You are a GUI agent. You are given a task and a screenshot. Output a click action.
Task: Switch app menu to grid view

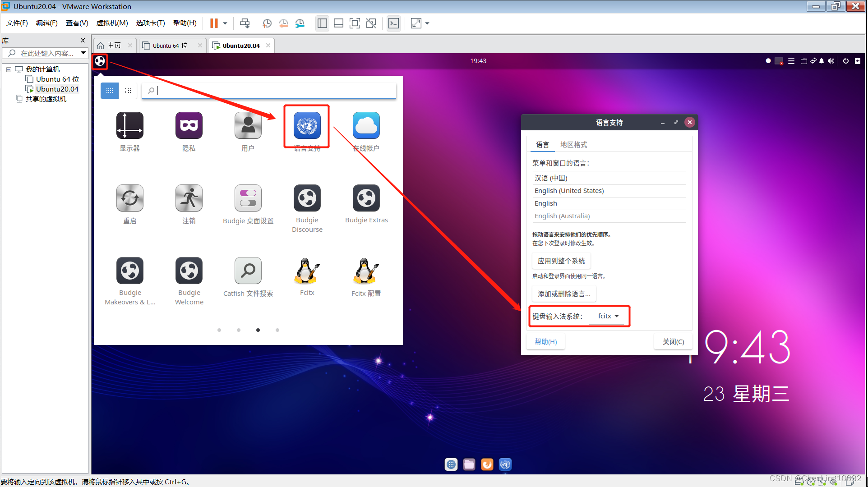click(109, 91)
